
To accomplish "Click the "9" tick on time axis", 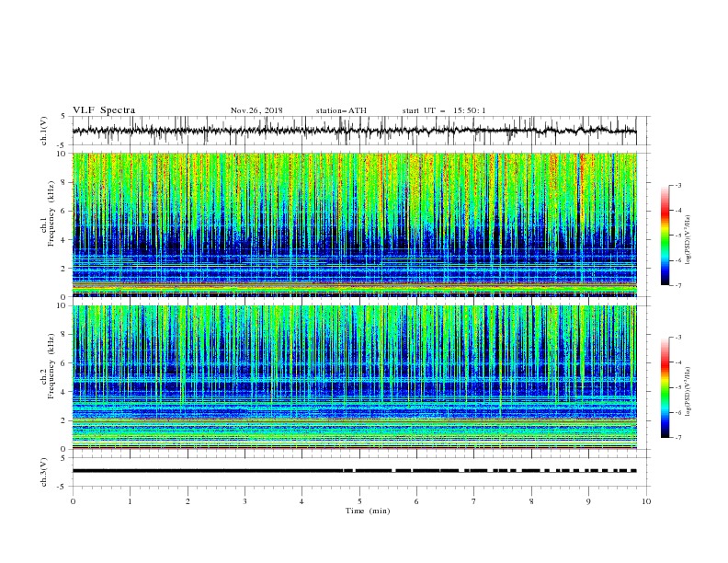I will tap(588, 501).
